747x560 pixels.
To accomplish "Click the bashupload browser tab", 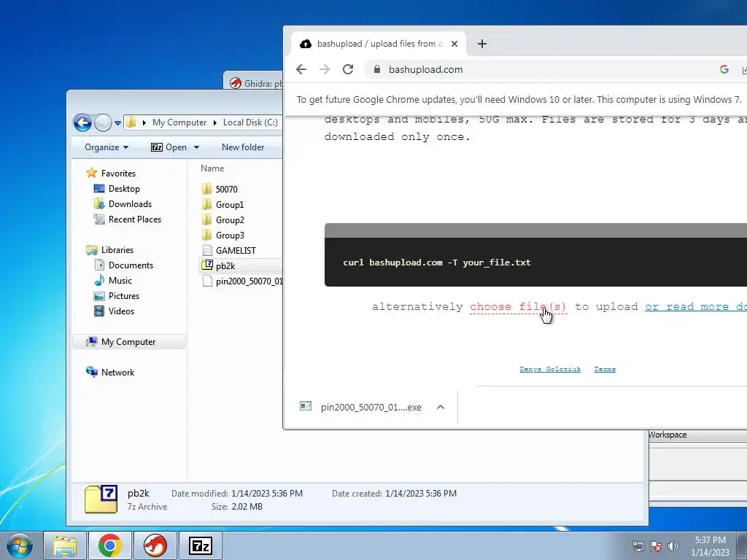I will point(379,44).
